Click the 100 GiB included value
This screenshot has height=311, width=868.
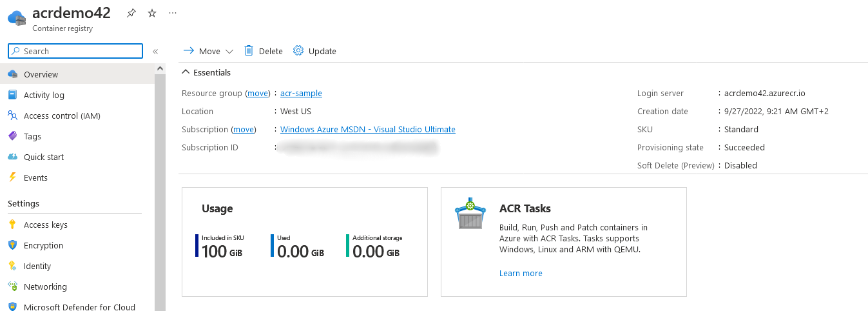pyautogui.click(x=222, y=251)
